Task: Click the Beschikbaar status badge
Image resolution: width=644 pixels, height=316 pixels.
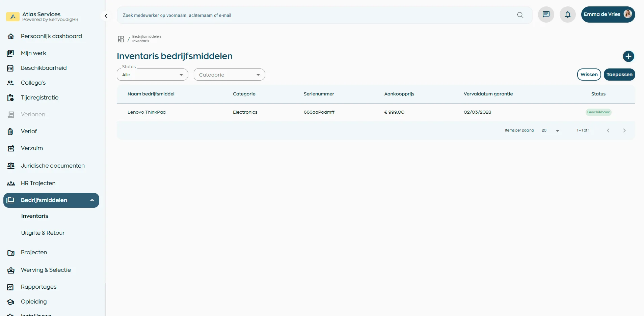Action: [598, 112]
